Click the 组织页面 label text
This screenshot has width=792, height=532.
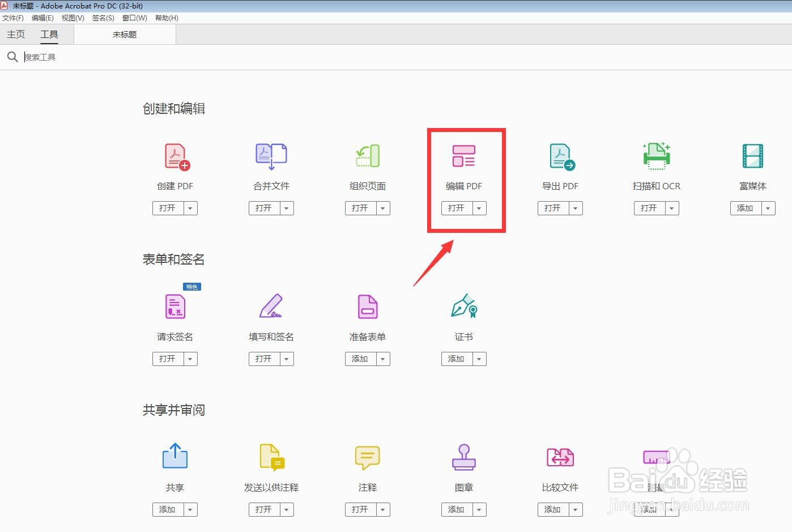tap(368, 186)
